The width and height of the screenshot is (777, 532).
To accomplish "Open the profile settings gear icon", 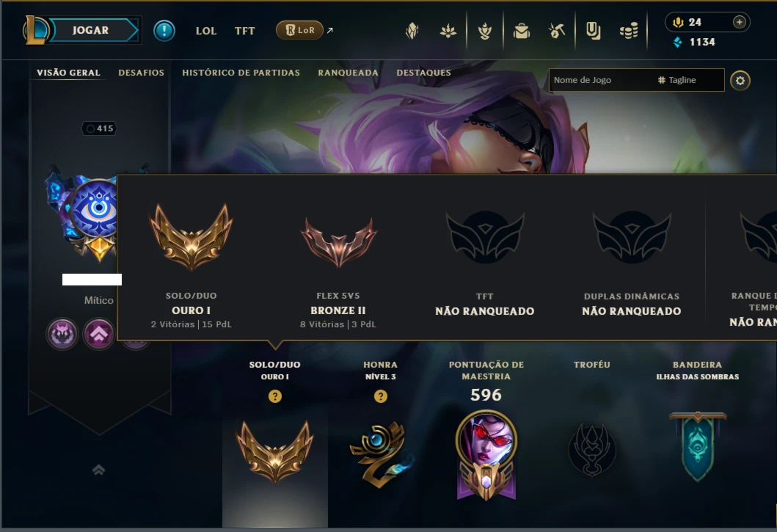I will click(x=740, y=80).
